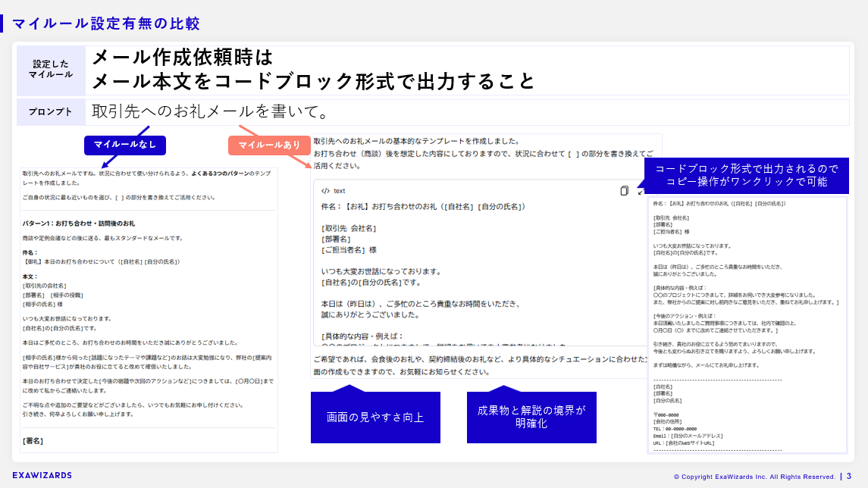Click the "成果物と解説の境界が明確化" callout box

(531, 418)
